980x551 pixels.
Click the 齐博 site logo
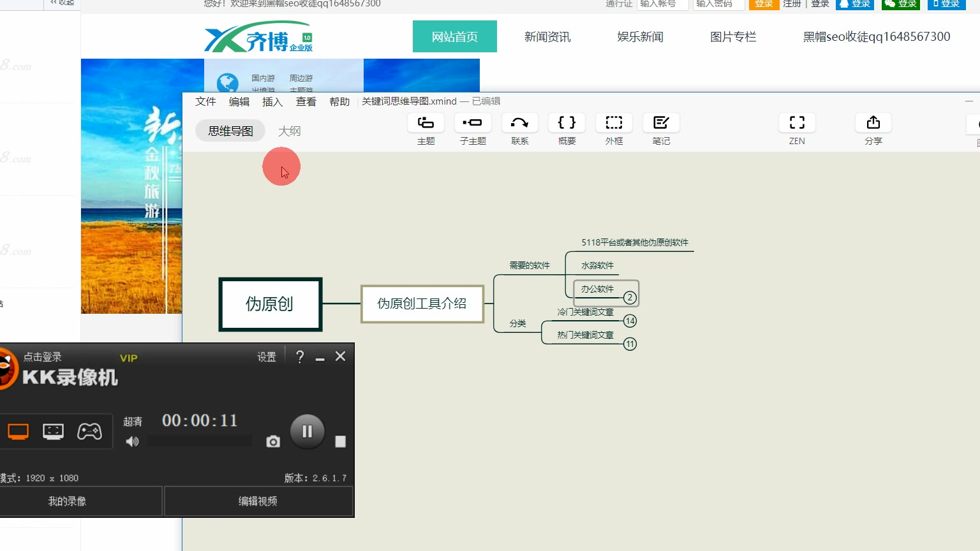[x=258, y=37]
